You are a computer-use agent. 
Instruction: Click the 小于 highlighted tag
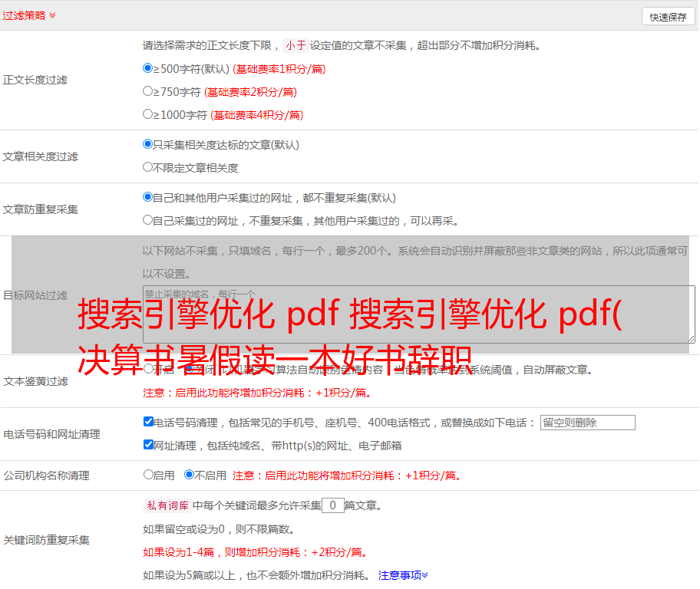[296, 45]
